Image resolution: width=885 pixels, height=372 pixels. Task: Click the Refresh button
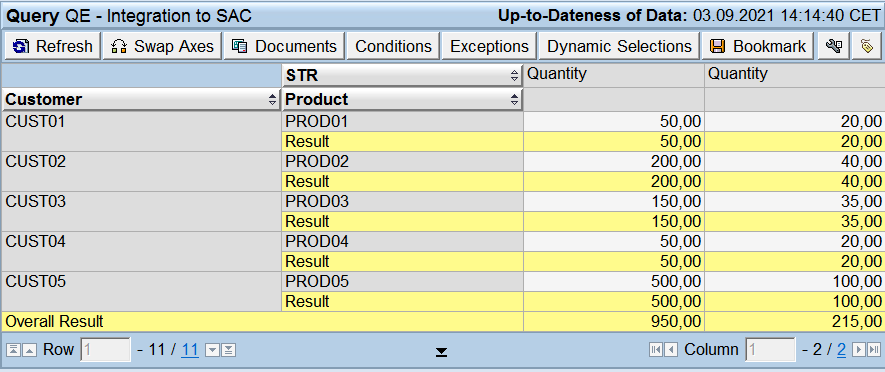point(52,46)
